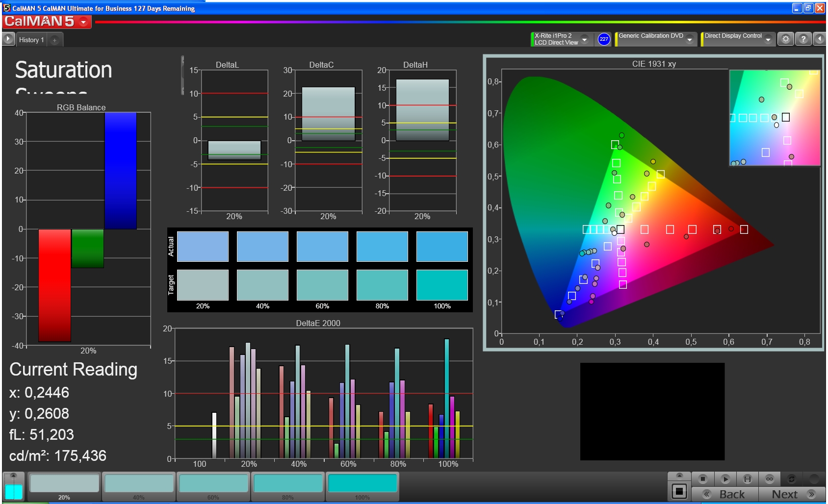Click the left arrow panel collapse icon

tap(819, 39)
